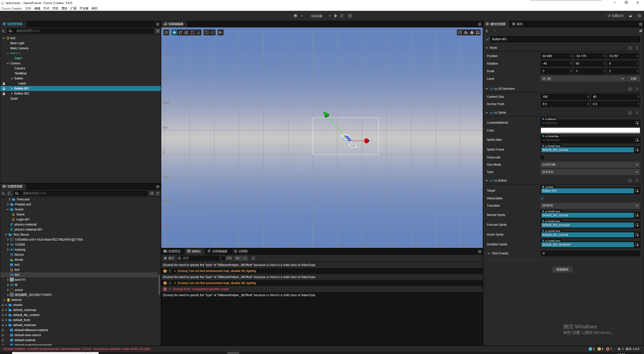Click the 构建发布 button

click(616, 16)
